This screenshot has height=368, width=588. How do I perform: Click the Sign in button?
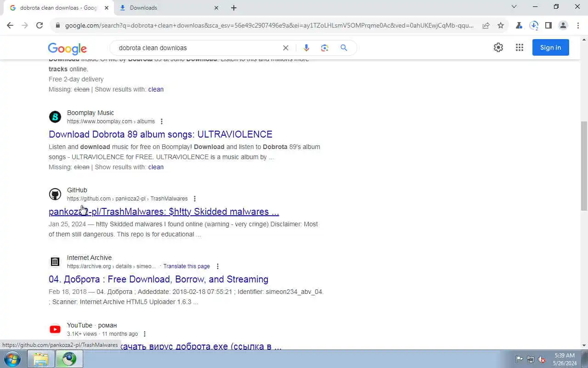550,47
